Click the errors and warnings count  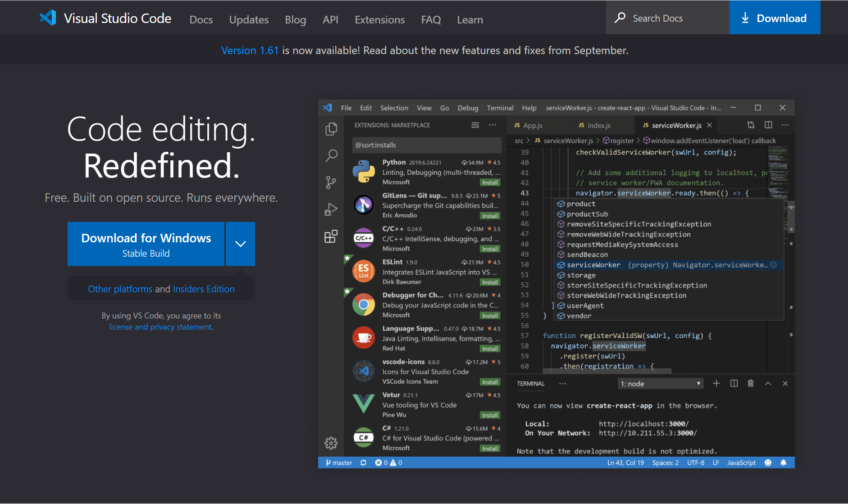[x=388, y=463]
